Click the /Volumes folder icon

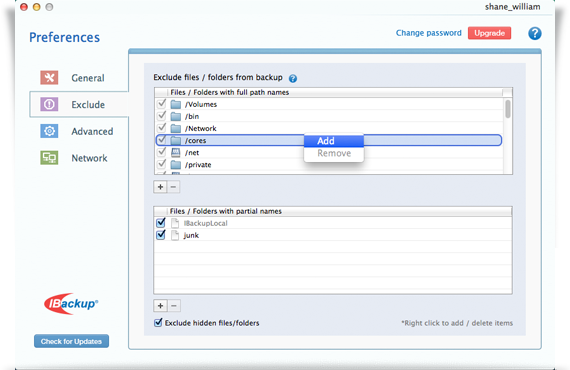pos(176,104)
